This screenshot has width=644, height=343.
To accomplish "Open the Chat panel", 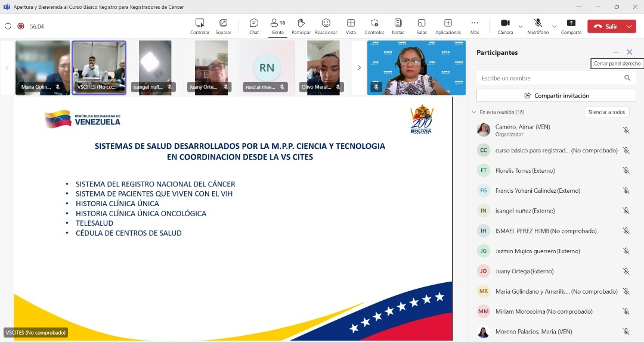I will click(x=254, y=26).
